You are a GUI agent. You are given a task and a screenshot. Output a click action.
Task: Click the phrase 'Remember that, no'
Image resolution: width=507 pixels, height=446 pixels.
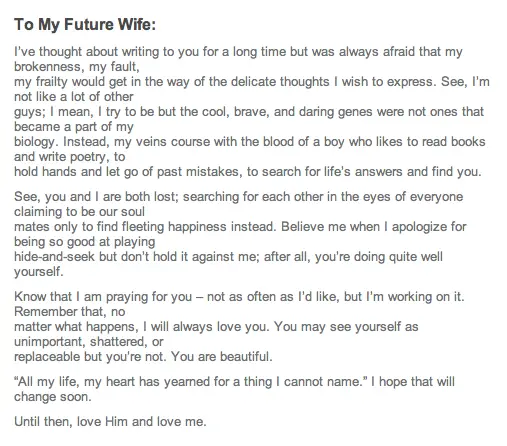[x=70, y=312]
